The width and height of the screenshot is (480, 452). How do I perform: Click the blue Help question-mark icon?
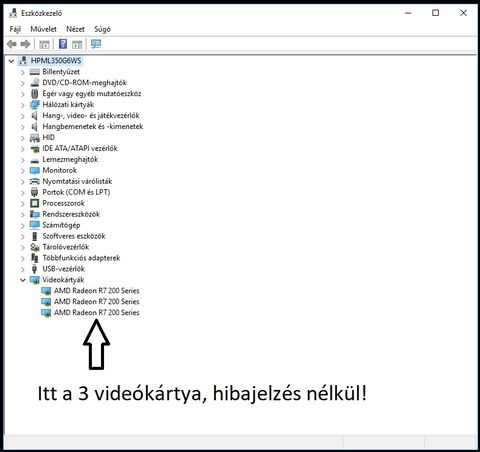point(63,44)
